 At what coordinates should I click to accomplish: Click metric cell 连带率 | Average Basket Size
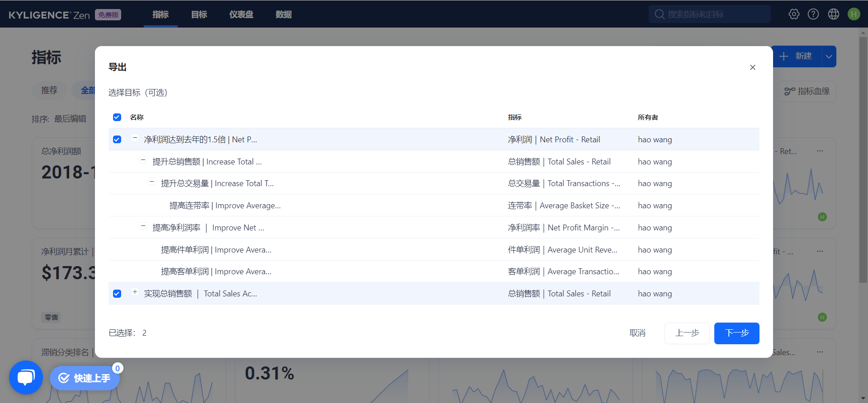[x=564, y=206]
